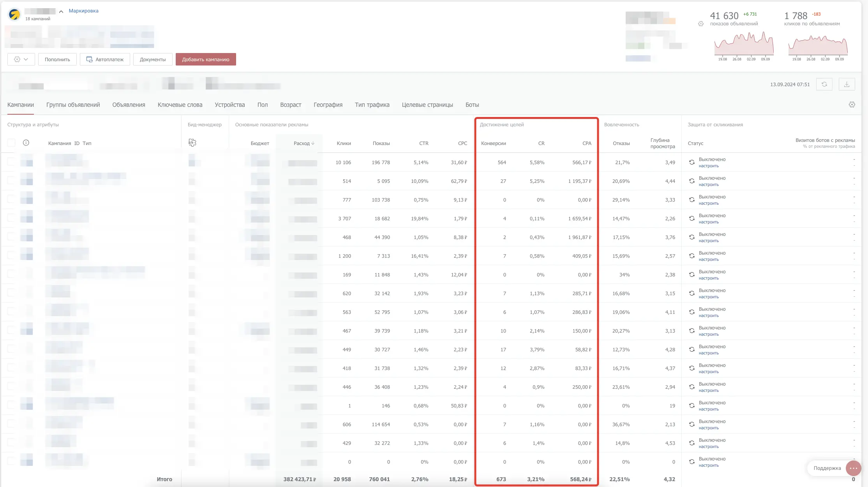This screenshot has width=868, height=487.
Task: Switch to Группы объявлений tab
Action: 73,105
